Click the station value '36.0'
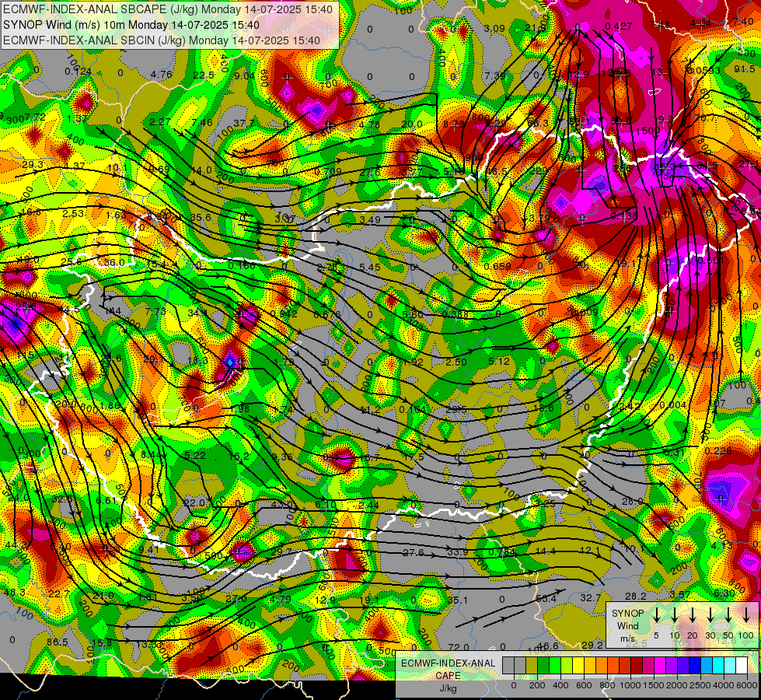Viewport: 761px width, 700px height. [114, 263]
